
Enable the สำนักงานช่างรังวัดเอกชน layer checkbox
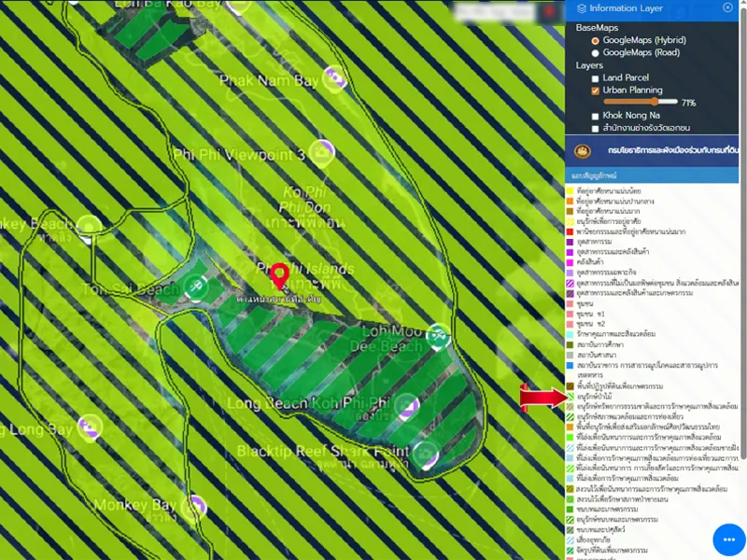pos(596,128)
